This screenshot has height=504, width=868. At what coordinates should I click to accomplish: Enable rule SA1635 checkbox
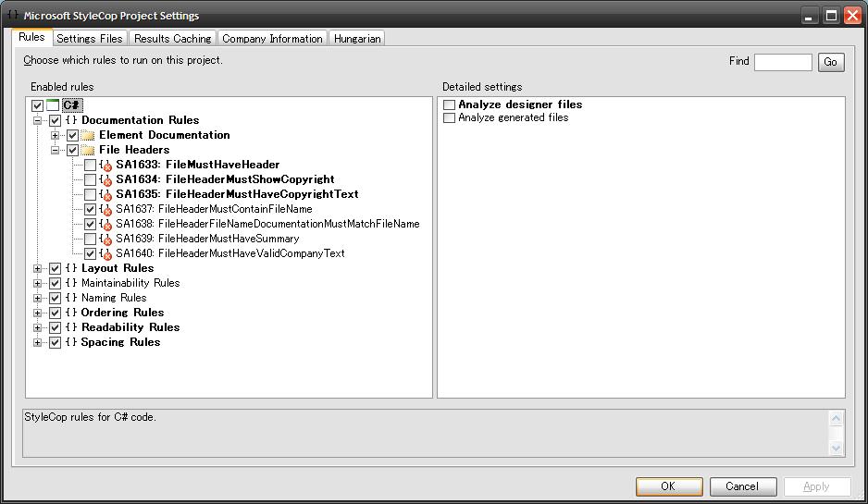91,195
